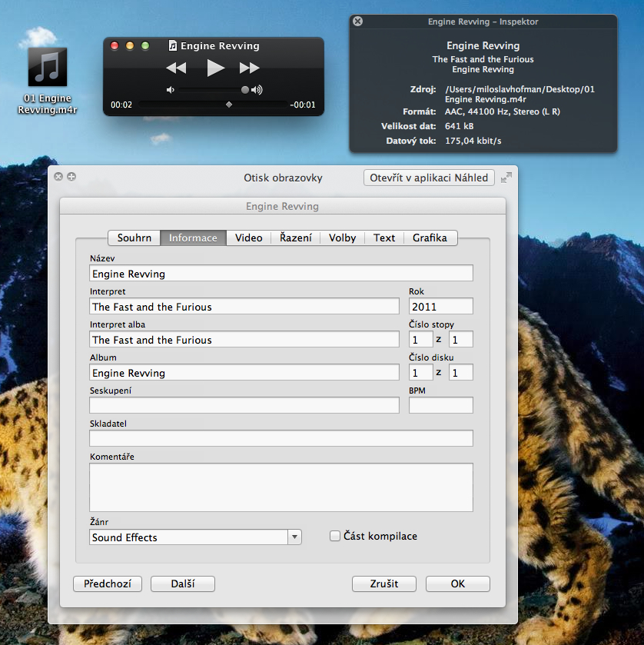This screenshot has width=644, height=645.
Task: Click the Zrušit button
Action: point(383,583)
